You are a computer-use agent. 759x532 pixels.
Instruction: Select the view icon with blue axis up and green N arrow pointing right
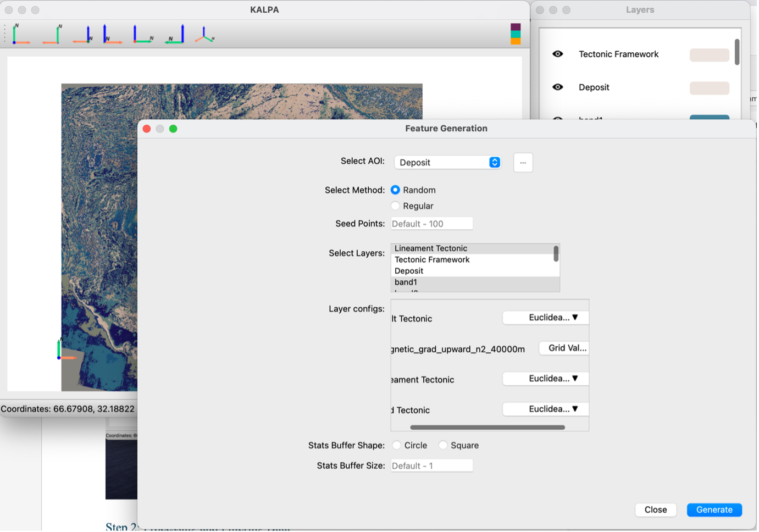pyautogui.click(x=143, y=34)
